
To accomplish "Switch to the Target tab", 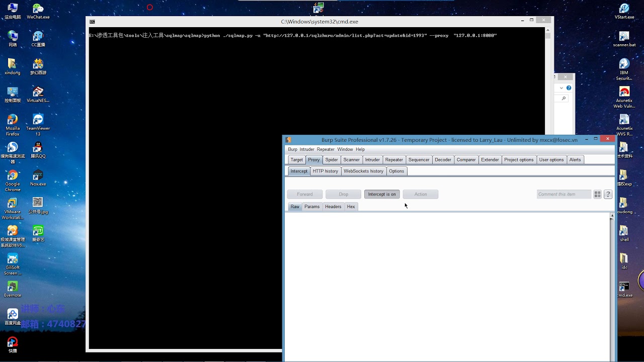I will [297, 160].
